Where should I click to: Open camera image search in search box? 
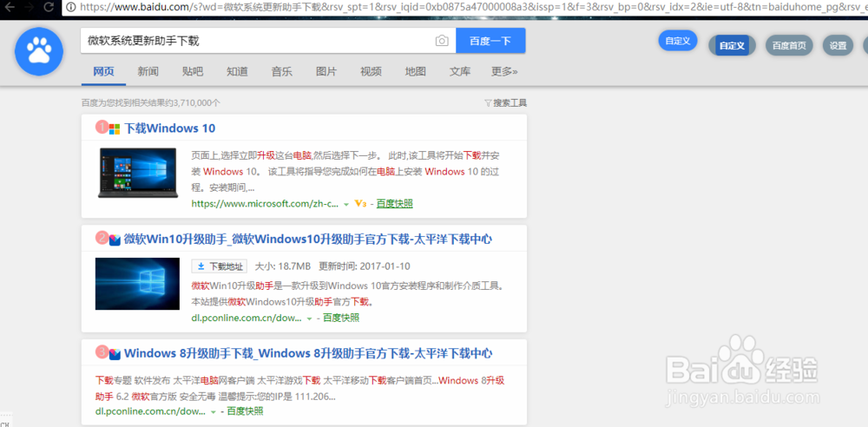tap(442, 41)
